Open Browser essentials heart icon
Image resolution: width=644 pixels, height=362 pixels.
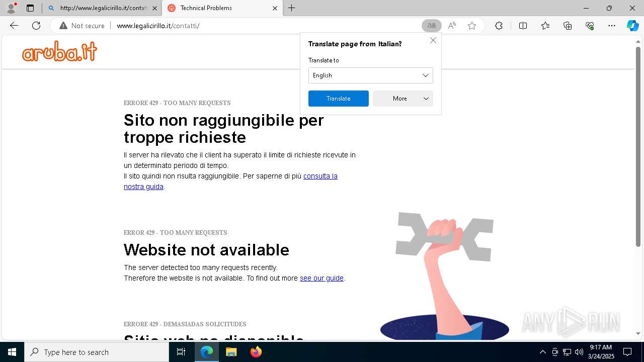[590, 26]
